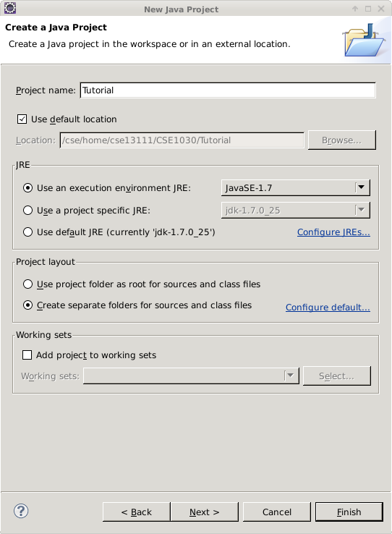The image size is (392, 534).
Task: Open the Configure default link
Action: click(x=328, y=308)
